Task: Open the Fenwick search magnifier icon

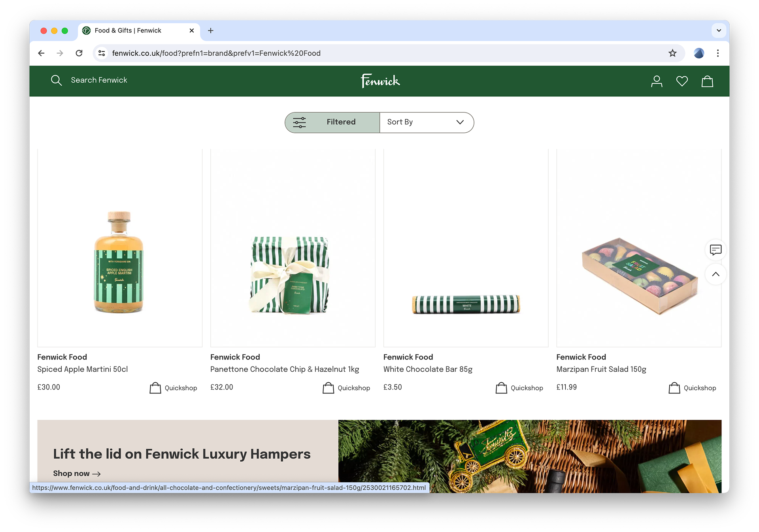Action: pyautogui.click(x=57, y=81)
